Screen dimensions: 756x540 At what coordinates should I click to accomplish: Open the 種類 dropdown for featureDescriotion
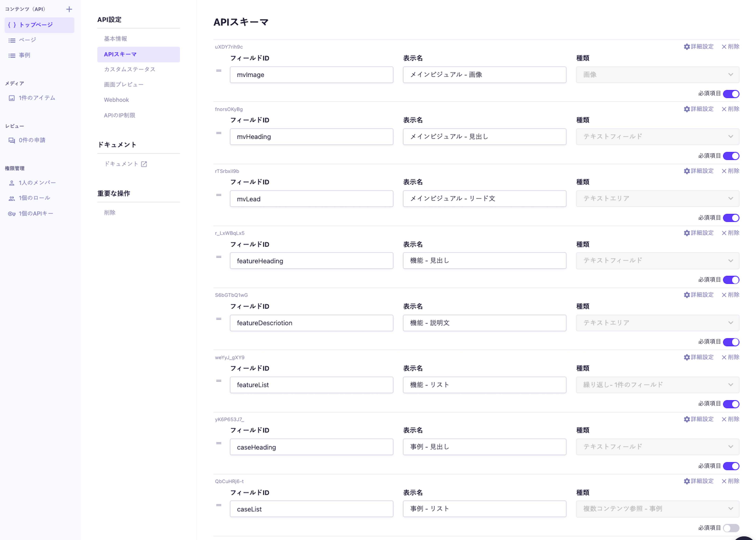(x=657, y=323)
